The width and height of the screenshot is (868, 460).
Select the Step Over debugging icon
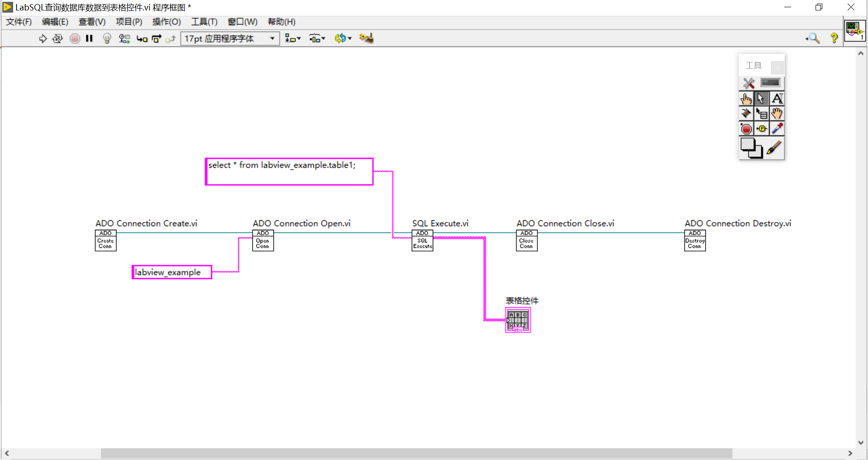[156, 38]
